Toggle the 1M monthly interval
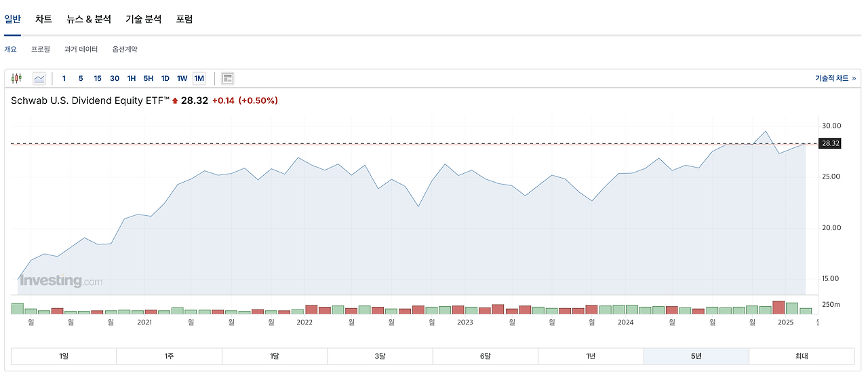Image resolution: width=868 pixels, height=372 pixels. coord(199,79)
